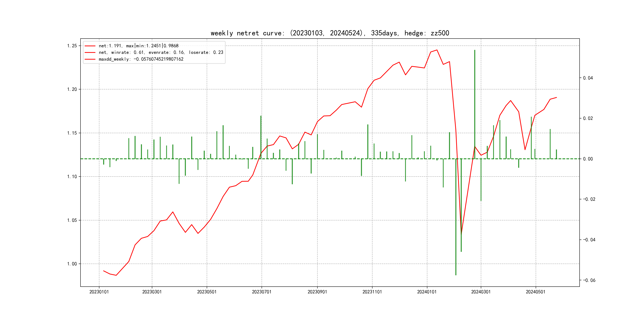Click the first legend entry net:1.191

pos(139,46)
